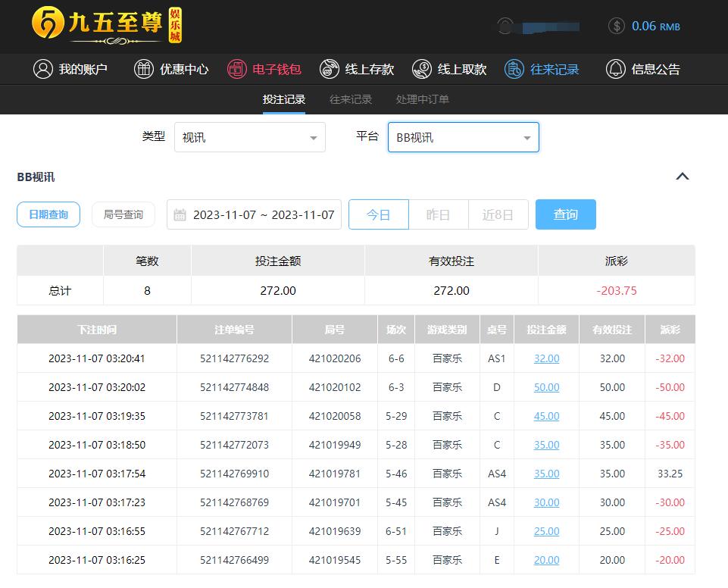Image resolution: width=728 pixels, height=588 pixels.
Task: Choose 昨日 date range
Action: point(439,214)
